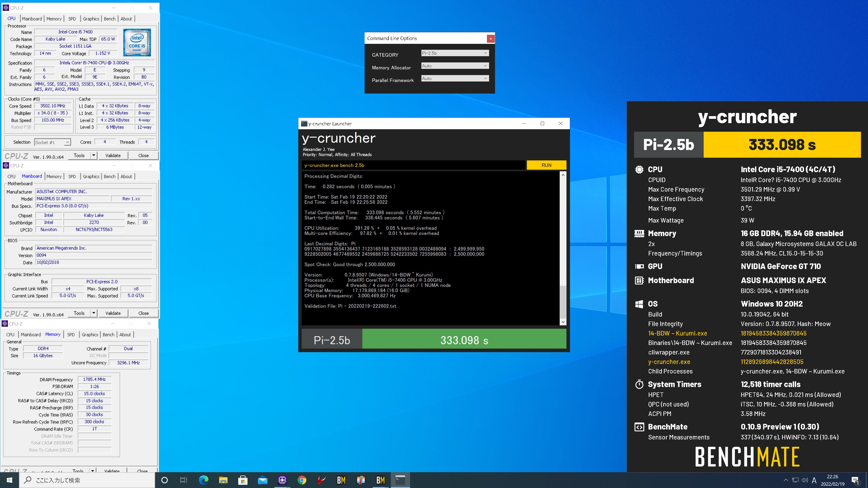Click the 'y-cruncher.exe bench 2.5b' command field

point(413,165)
